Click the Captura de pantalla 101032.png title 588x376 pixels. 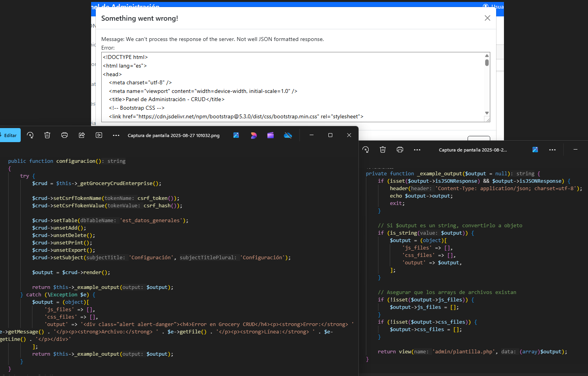[174, 135]
